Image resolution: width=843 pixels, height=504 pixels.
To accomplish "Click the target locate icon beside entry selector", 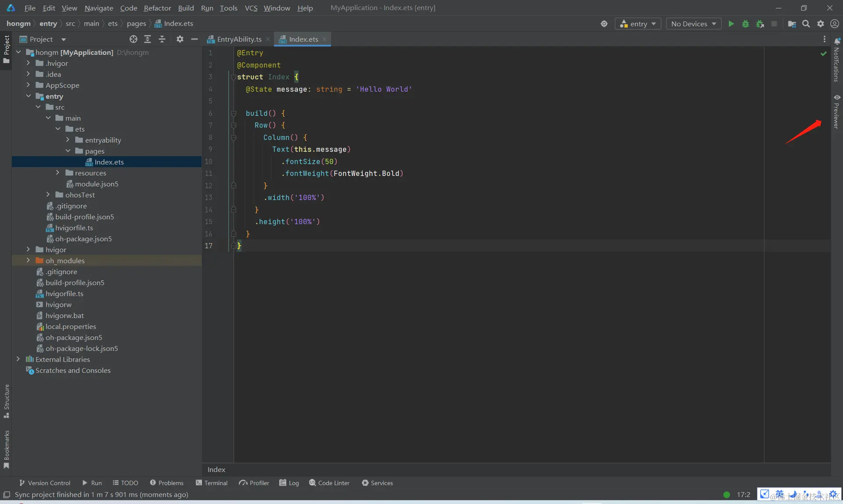I will point(604,24).
